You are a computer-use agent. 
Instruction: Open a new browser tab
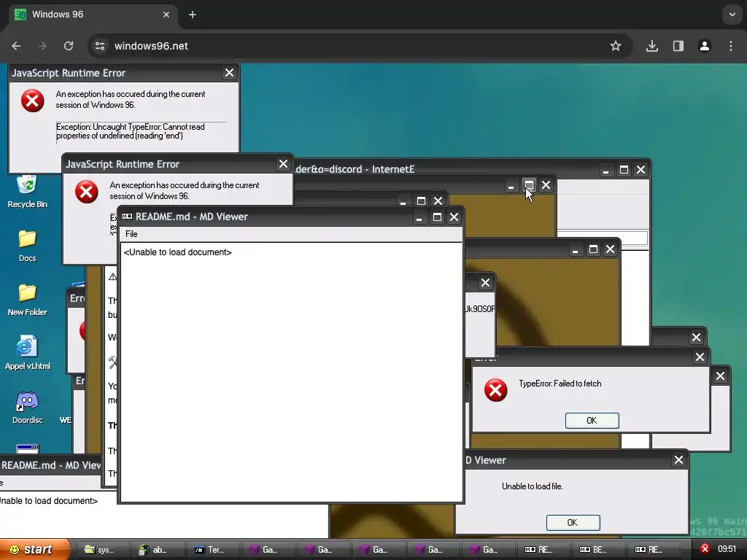tap(193, 15)
